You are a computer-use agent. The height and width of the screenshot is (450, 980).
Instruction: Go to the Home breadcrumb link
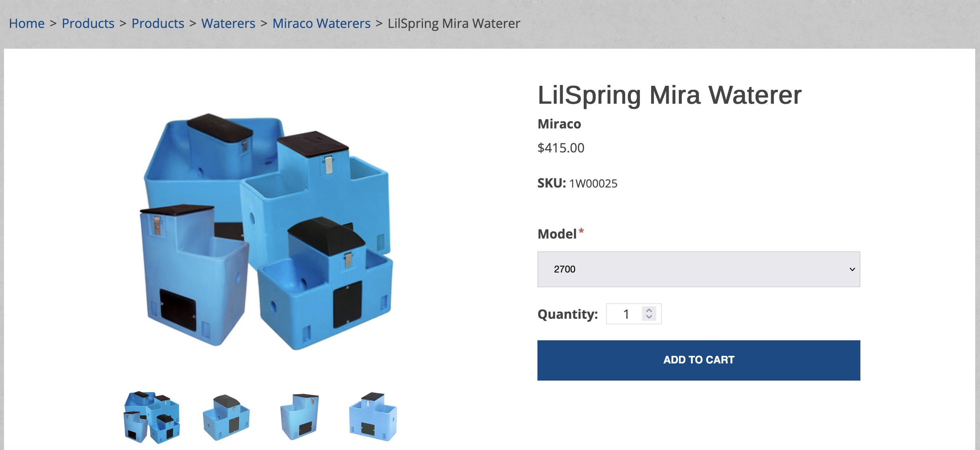[x=27, y=24]
